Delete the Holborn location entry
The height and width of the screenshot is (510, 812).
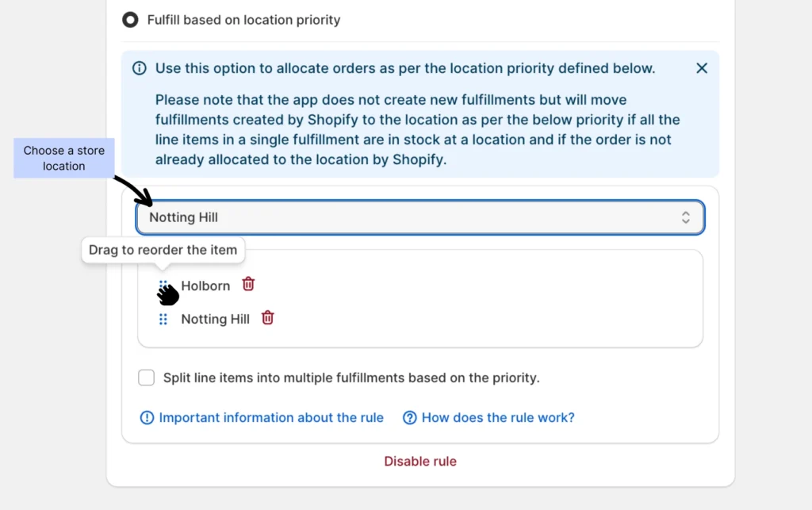click(248, 284)
